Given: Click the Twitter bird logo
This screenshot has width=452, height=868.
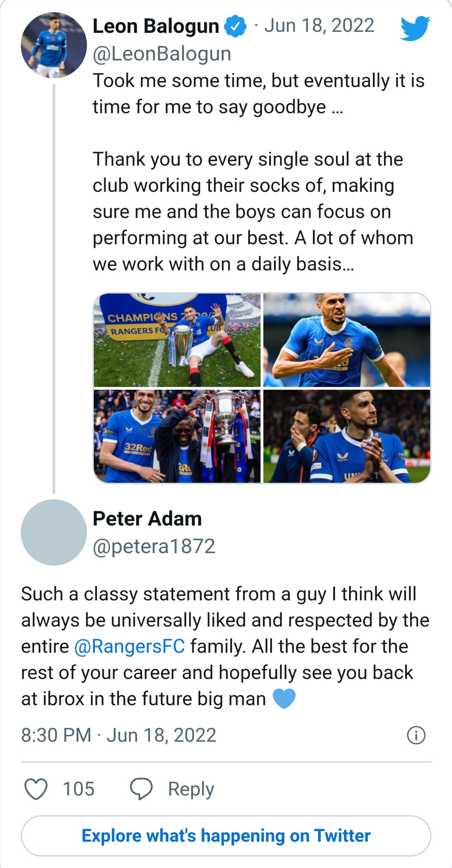Looking at the screenshot, I should point(415,28).
